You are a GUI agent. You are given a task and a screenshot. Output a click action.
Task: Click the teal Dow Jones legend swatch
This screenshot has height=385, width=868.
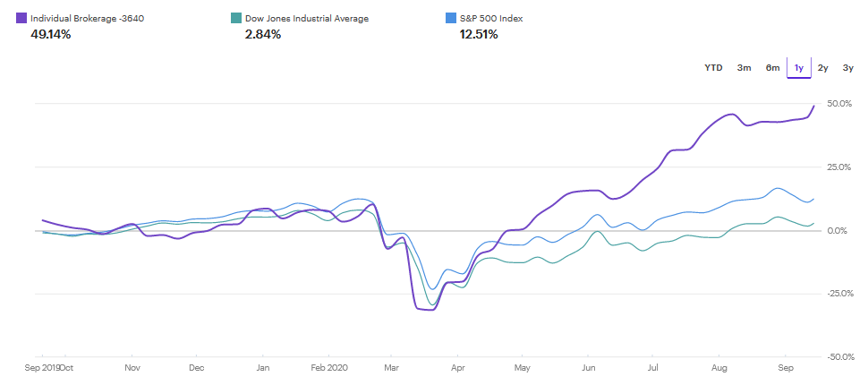[236, 18]
